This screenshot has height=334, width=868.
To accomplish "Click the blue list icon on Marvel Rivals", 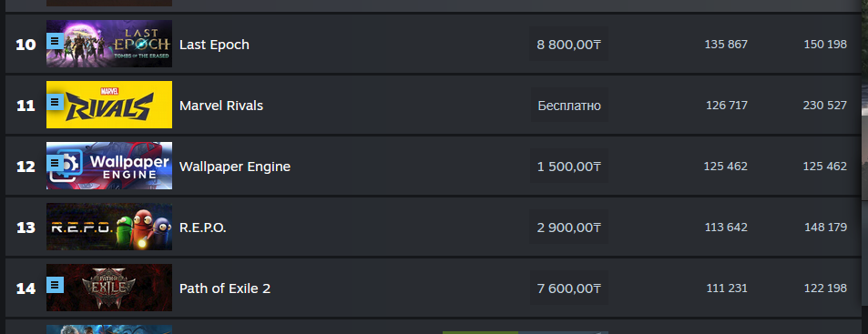I will pyautogui.click(x=55, y=102).
